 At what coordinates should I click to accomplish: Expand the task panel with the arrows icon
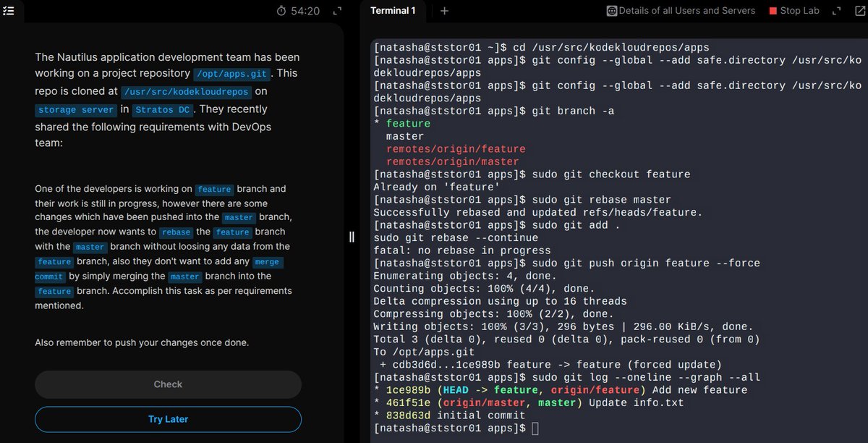pos(337,11)
